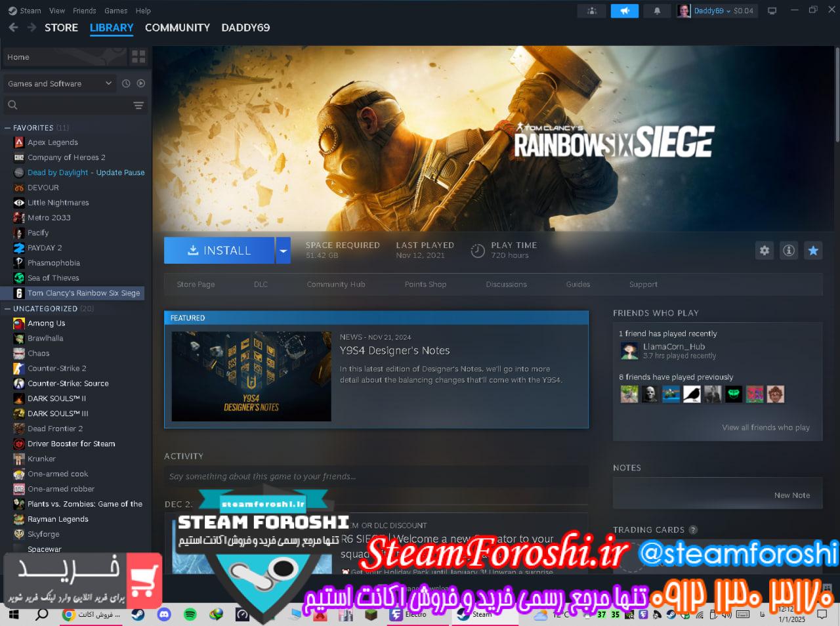Switch library to grid collections view icon
840x626 pixels.
click(138, 56)
